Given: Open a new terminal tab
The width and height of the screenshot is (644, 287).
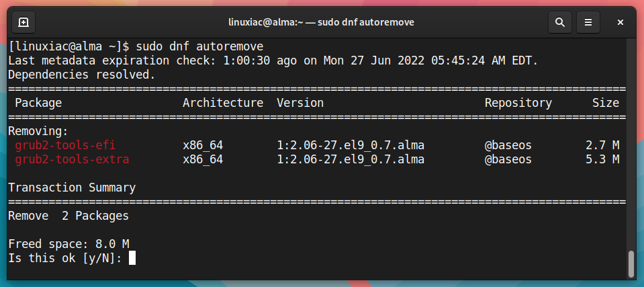Looking at the screenshot, I should pyautogui.click(x=24, y=22).
